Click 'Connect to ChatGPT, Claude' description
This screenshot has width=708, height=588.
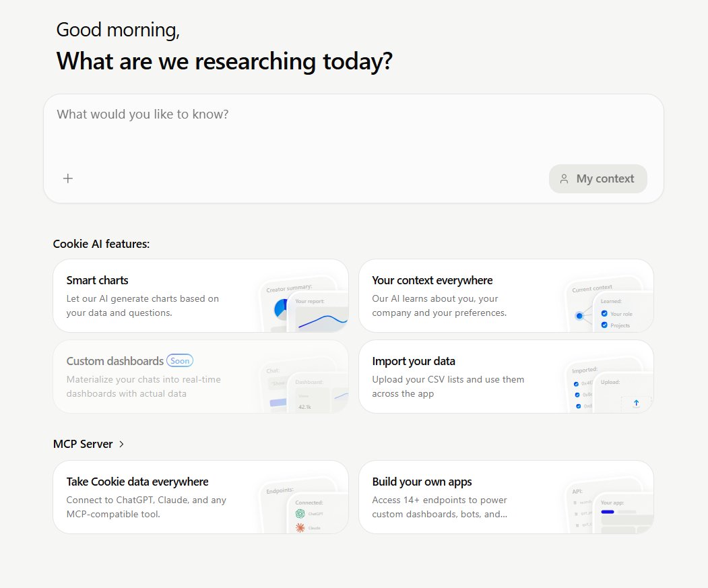pos(146,507)
